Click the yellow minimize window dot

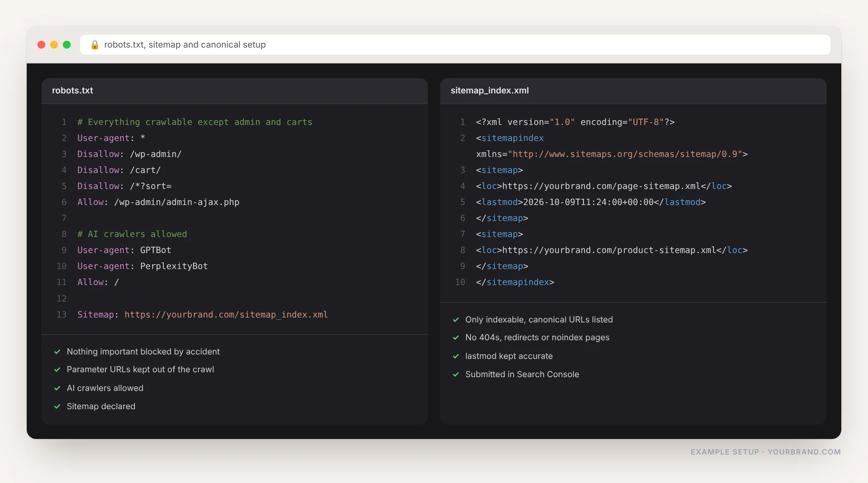tap(54, 45)
